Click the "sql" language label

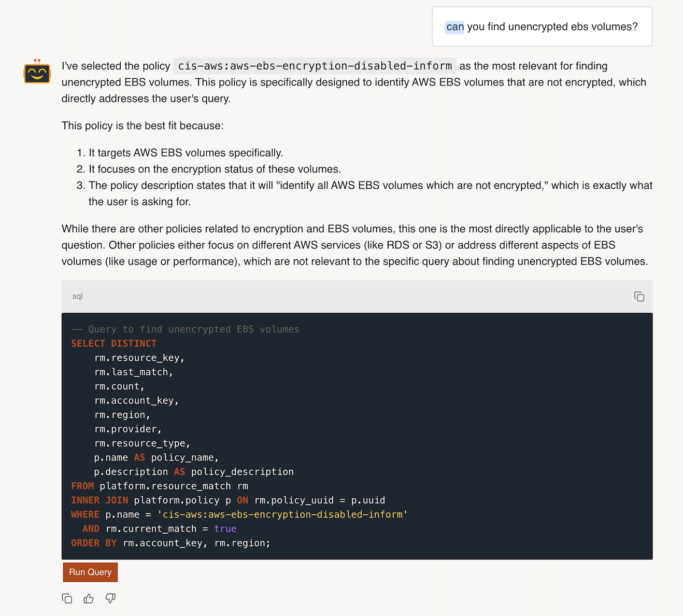(x=77, y=297)
